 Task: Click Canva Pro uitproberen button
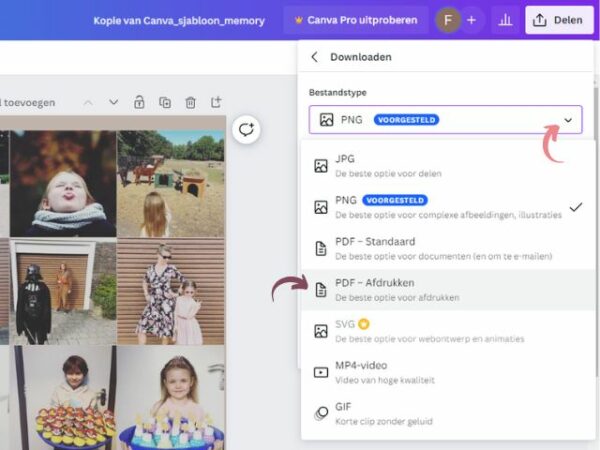click(355, 20)
